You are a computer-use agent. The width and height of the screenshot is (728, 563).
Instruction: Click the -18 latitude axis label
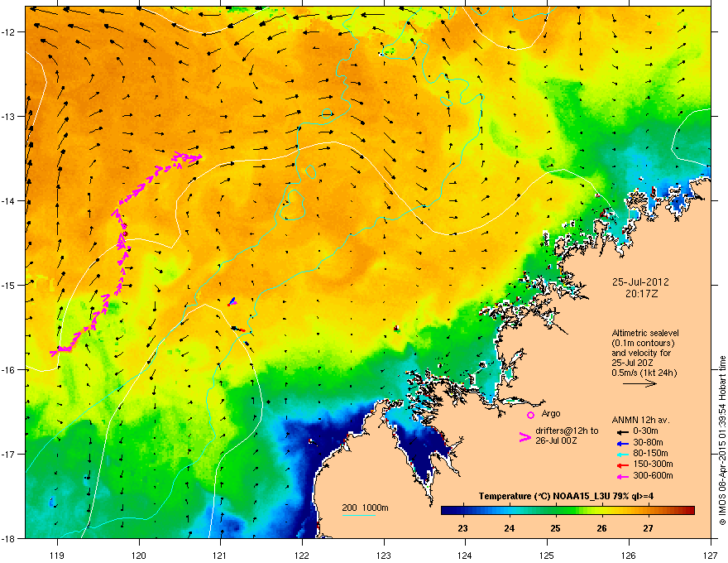pos(9,538)
